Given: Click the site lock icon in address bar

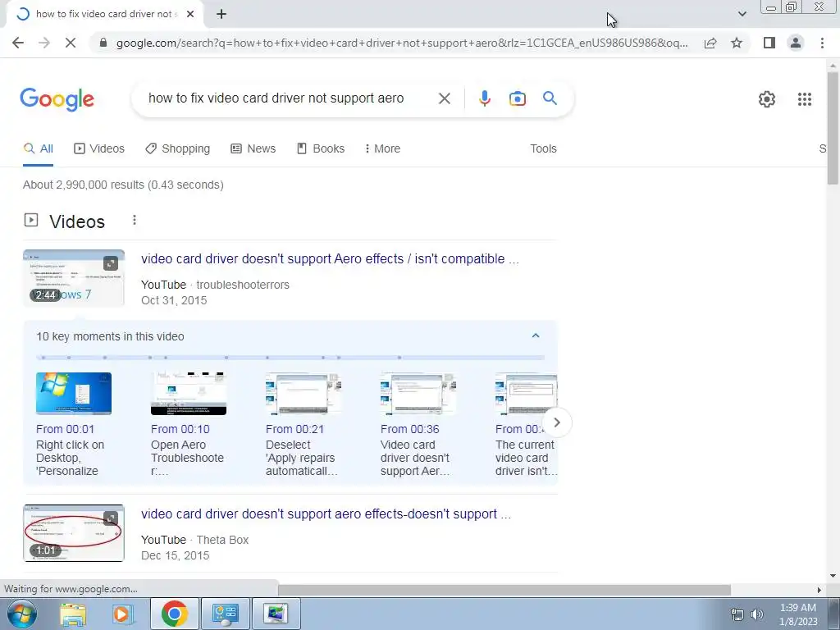Looking at the screenshot, I should click(103, 43).
